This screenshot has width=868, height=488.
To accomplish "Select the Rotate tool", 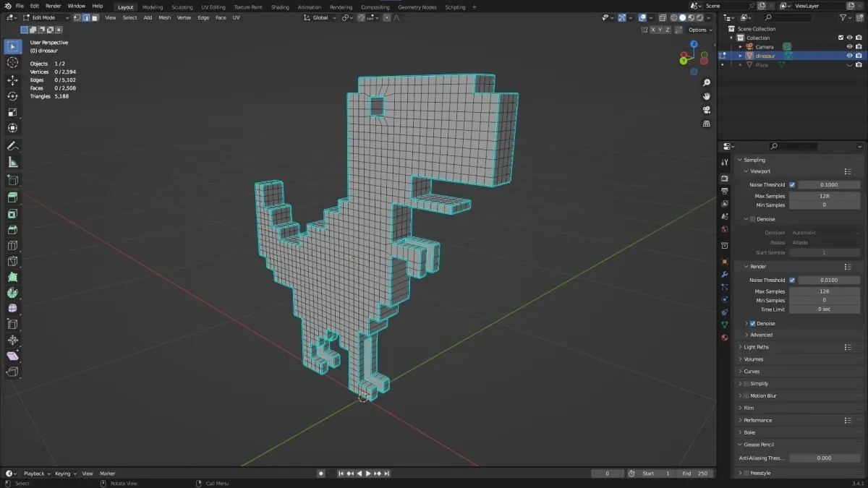I will tap(12, 96).
